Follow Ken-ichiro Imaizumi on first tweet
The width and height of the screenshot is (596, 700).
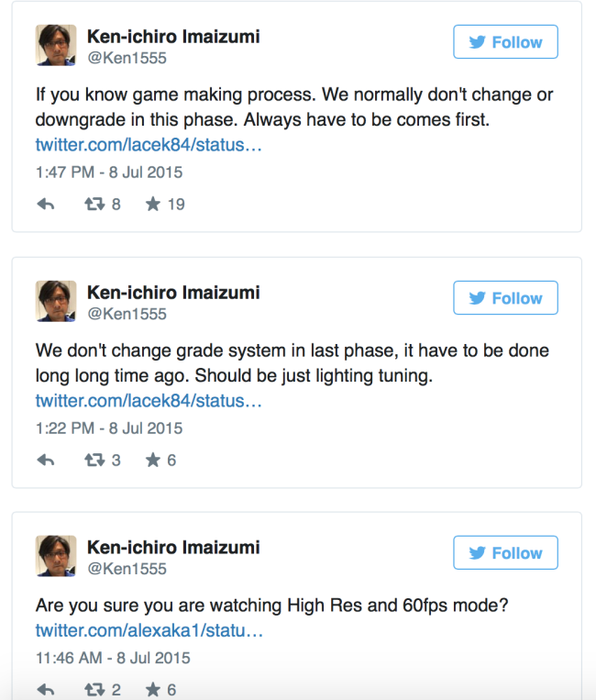click(x=505, y=42)
